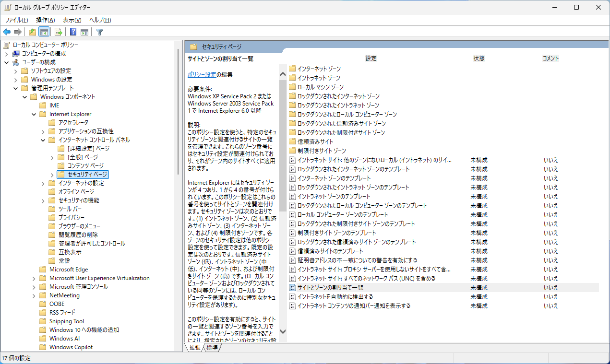Click the Back arrow toolbar icon
Image resolution: width=610 pixels, height=364 pixels.
click(x=7, y=32)
